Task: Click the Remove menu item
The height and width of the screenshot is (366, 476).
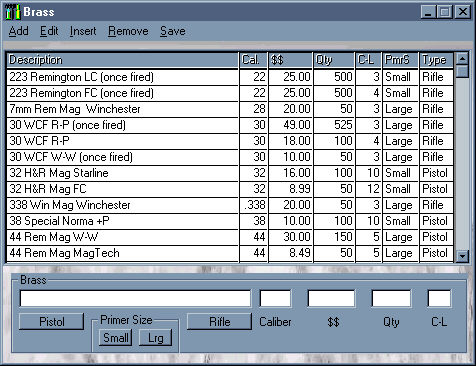Action: [x=128, y=31]
